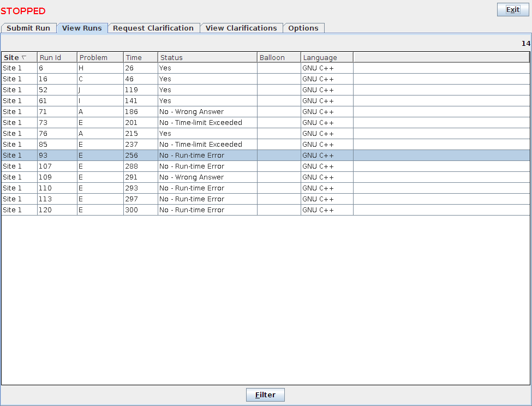Click the Time column header
Screen dimensions: 532x406
point(140,57)
